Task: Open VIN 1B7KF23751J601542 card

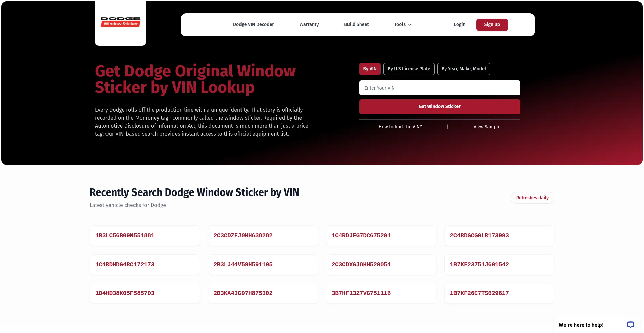Action: 499,265
